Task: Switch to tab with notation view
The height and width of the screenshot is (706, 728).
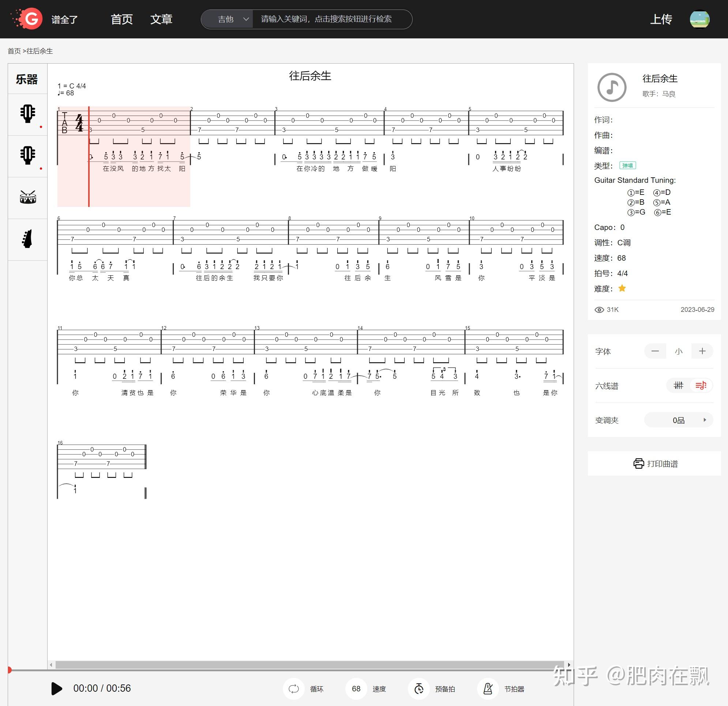Action: (701, 385)
